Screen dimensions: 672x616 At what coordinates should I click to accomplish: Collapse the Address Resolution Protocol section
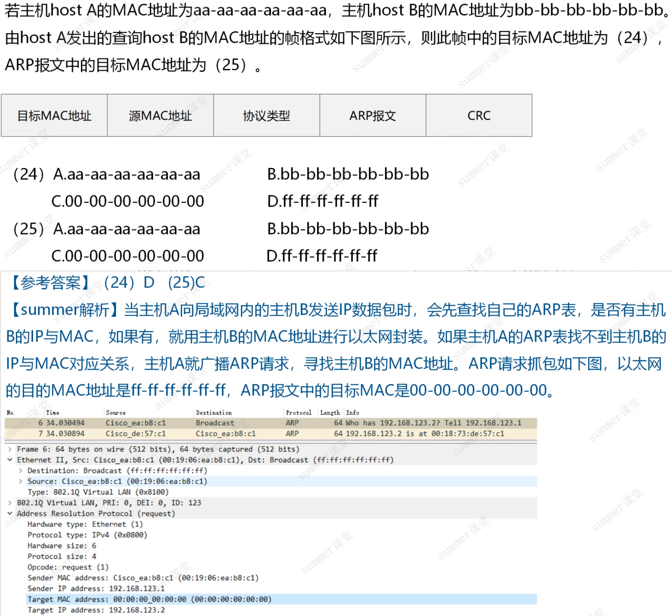click(10, 514)
